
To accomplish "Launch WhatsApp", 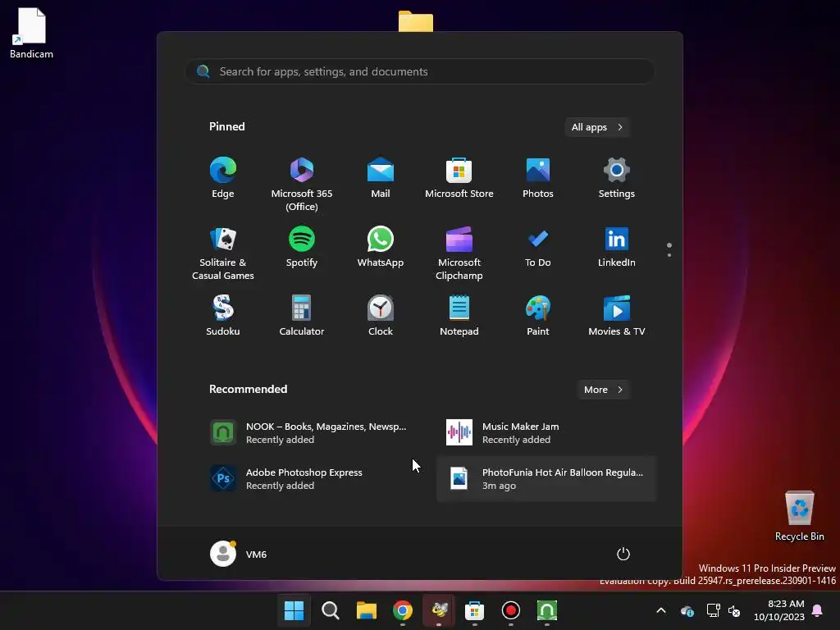I will pos(381,248).
